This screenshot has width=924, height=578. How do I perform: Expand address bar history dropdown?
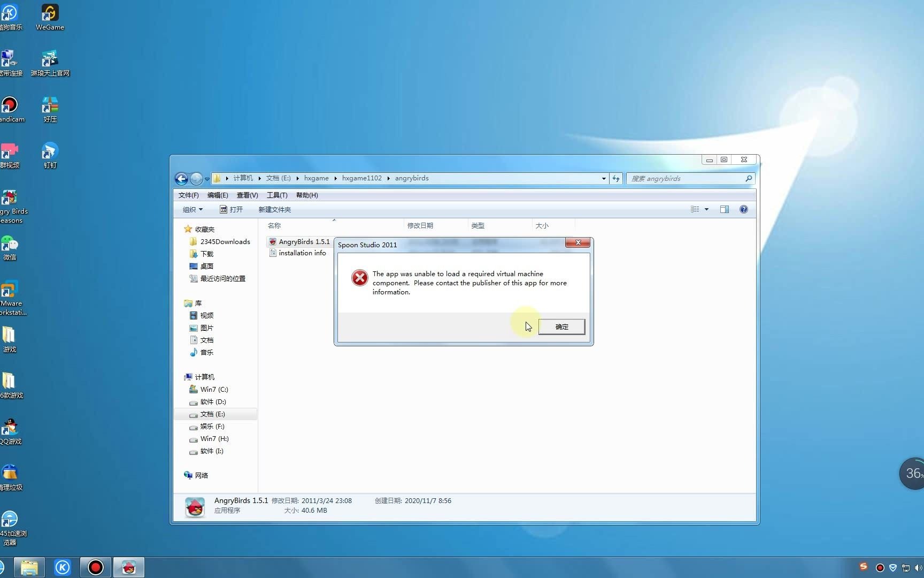click(604, 179)
